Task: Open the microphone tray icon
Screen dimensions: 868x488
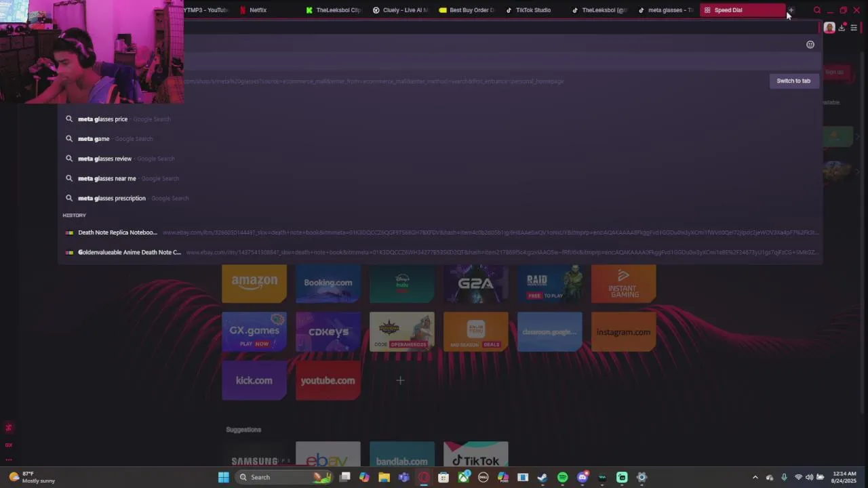Action: pos(784,477)
